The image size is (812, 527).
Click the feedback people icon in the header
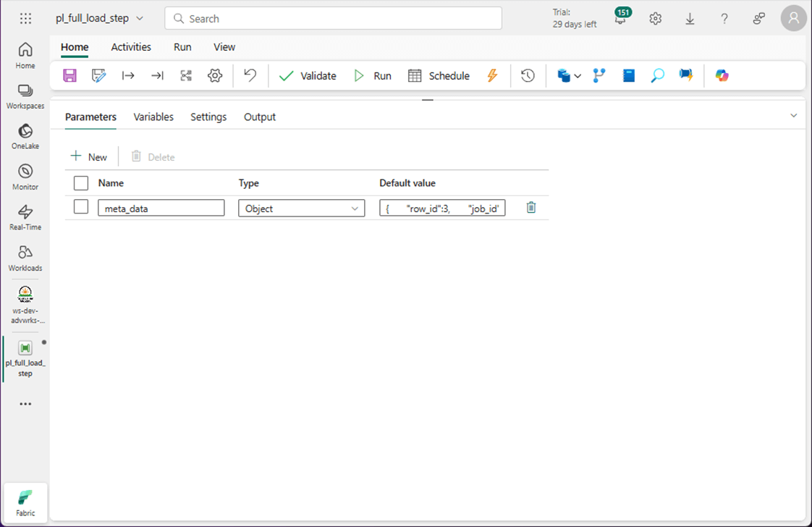[x=758, y=19]
